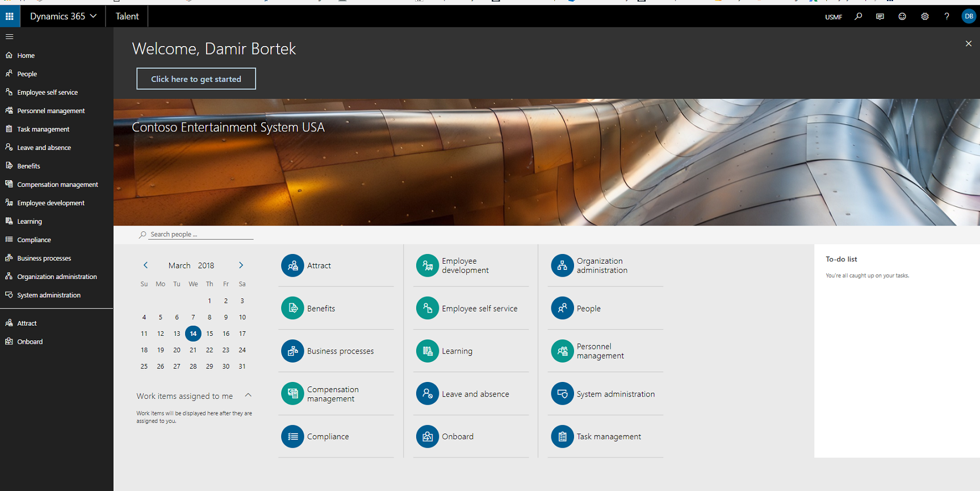Image resolution: width=980 pixels, height=491 pixels.
Task: Click the Search people input field
Action: pos(200,234)
